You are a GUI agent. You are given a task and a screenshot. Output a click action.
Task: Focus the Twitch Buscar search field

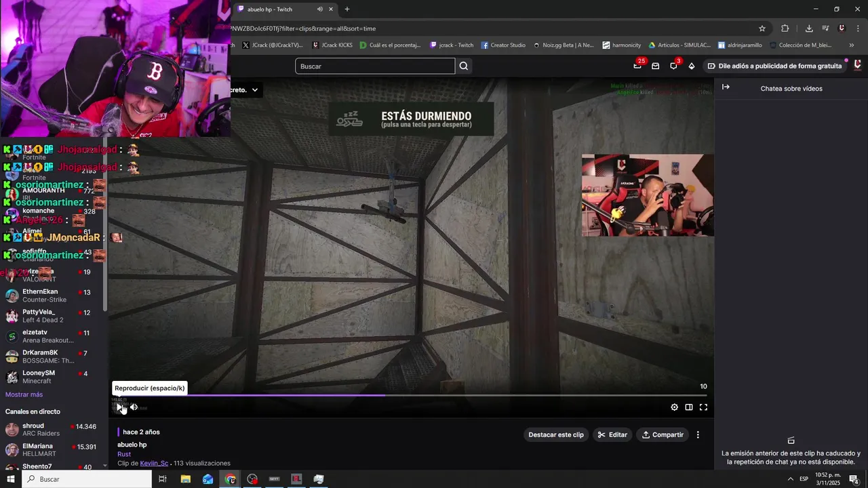click(375, 66)
